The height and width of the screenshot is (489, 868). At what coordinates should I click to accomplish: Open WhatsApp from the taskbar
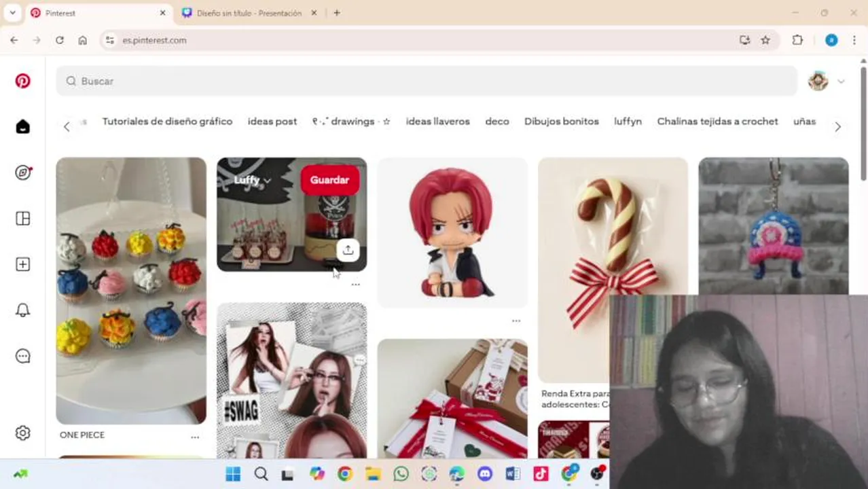click(x=401, y=474)
